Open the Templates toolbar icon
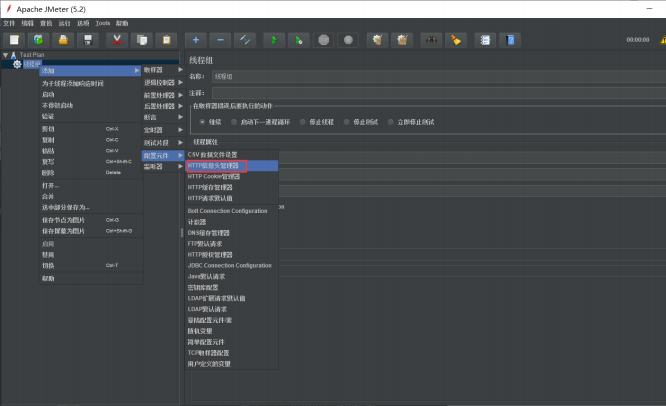Image resolution: width=666 pixels, height=406 pixels. coord(38,40)
